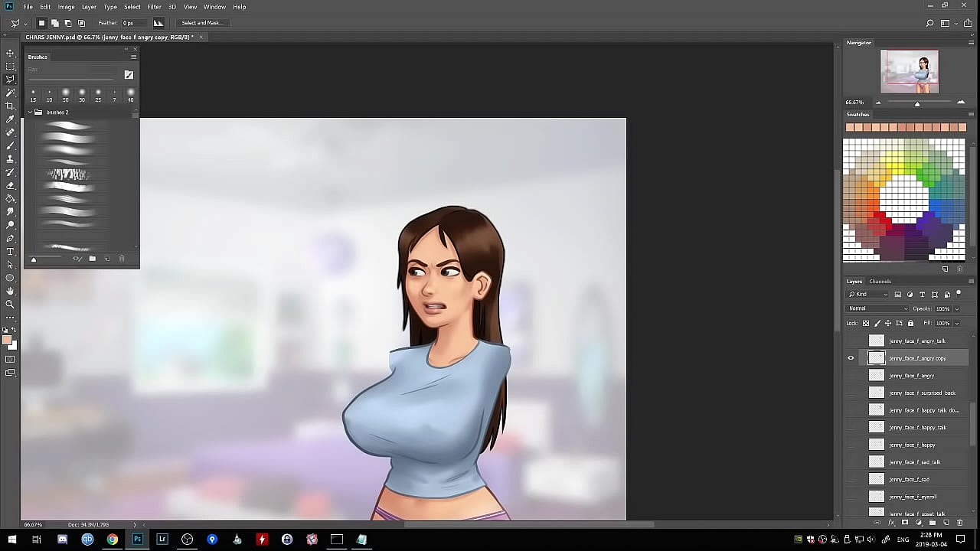This screenshot has width=980, height=551.
Task: Click the Hand tool
Action: (x=10, y=291)
